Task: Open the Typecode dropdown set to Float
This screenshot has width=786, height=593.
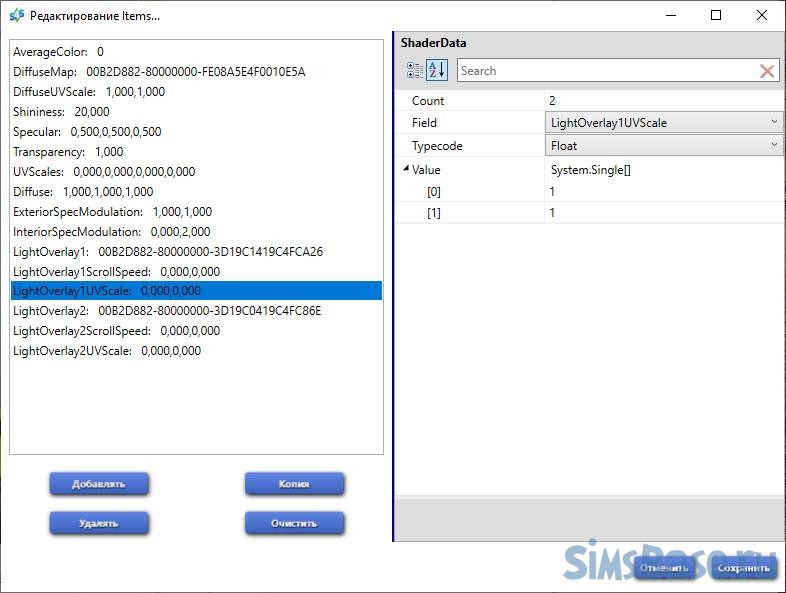Action: (664, 146)
